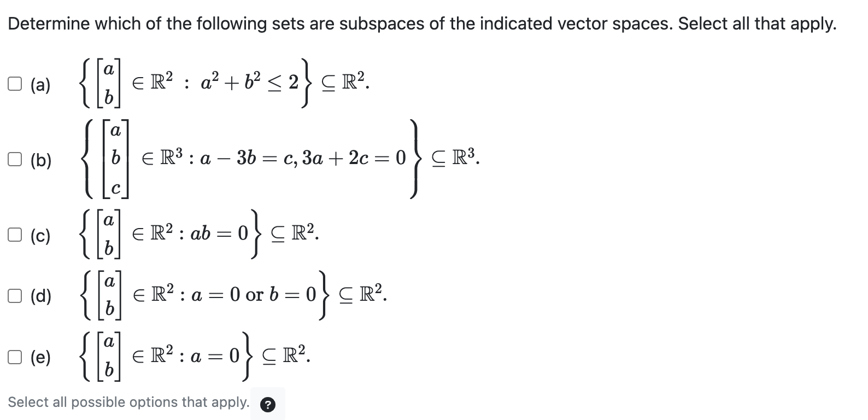This screenshot has height=420, width=868.
Task: Check option (a) for the a²+b²≤2 set
Action: [15, 84]
